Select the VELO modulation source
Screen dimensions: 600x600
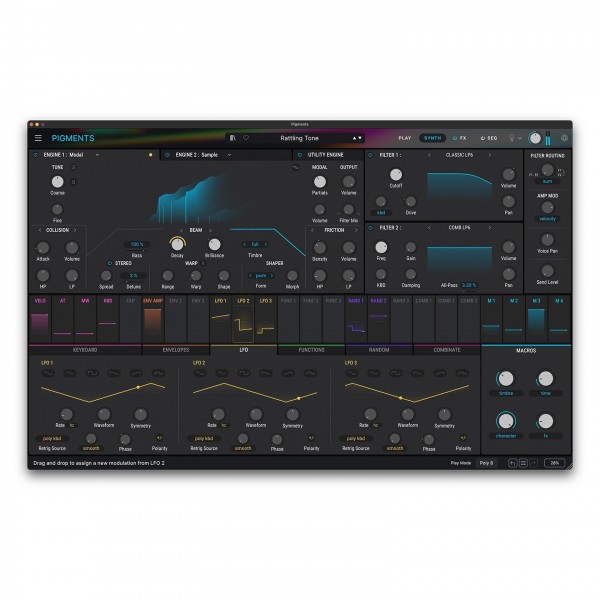pyautogui.click(x=40, y=319)
